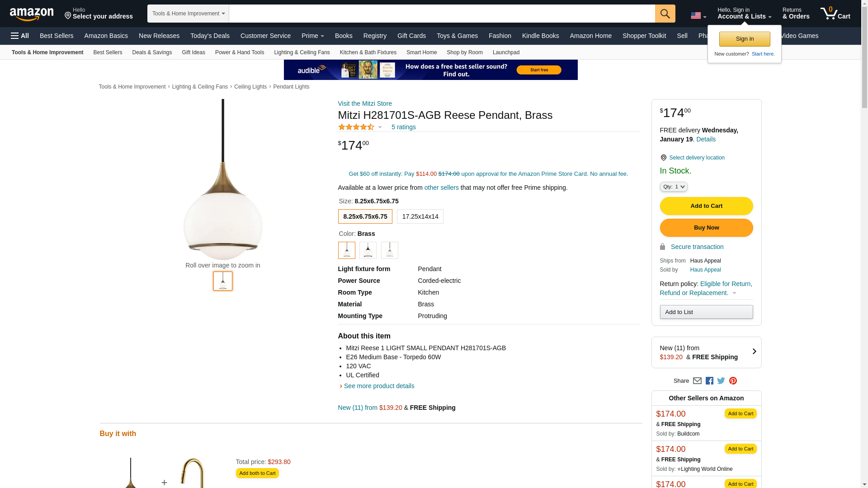Open the shopping cart icon
The height and width of the screenshot is (488, 868).
(835, 14)
